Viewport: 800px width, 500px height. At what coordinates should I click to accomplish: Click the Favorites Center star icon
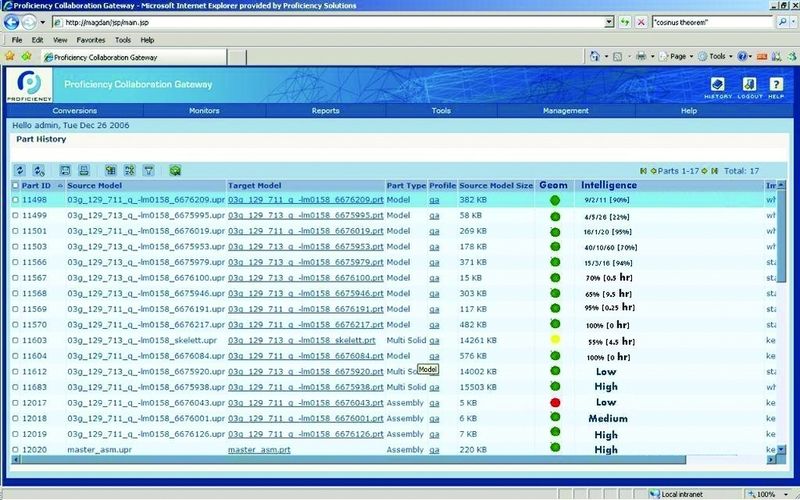pyautogui.click(x=9, y=56)
